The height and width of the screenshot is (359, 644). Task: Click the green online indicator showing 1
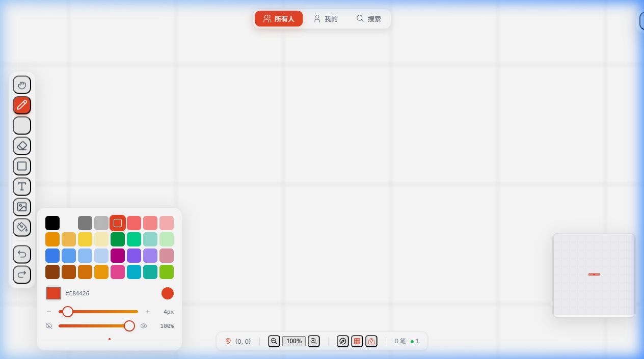[415, 341]
